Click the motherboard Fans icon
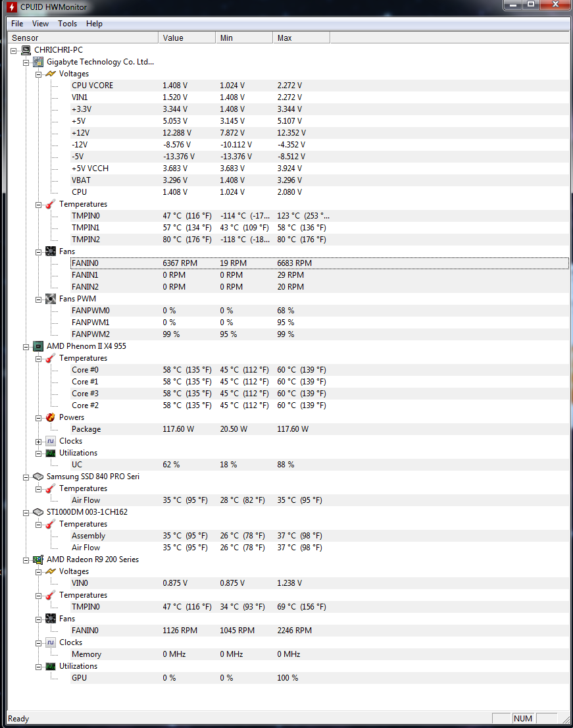573x728 pixels. point(51,251)
